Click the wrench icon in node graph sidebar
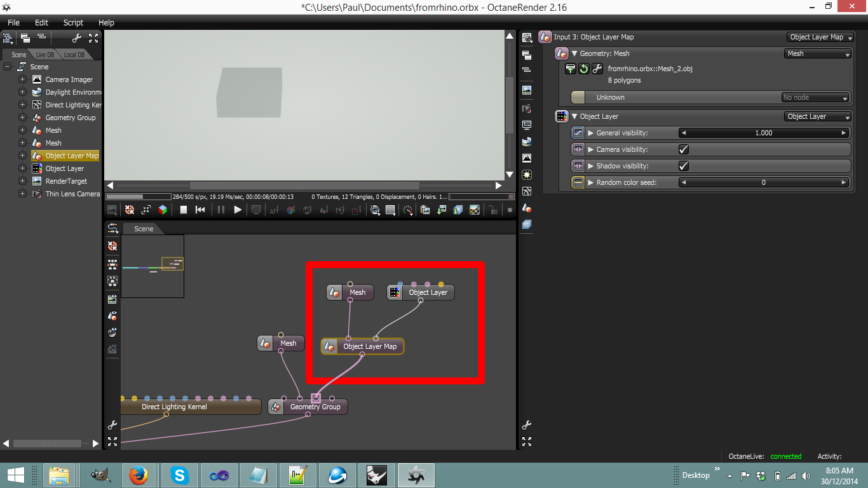The height and width of the screenshot is (488, 868). pyautogui.click(x=112, y=425)
